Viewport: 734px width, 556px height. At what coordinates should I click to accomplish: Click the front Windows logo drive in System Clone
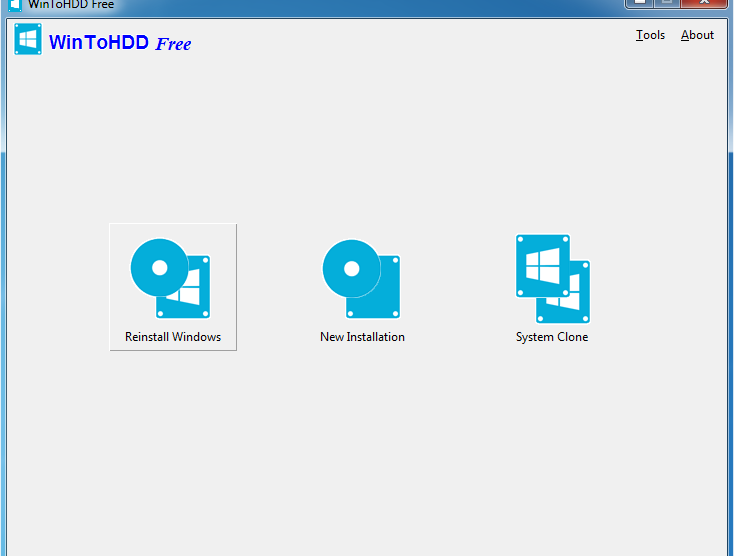pos(542,266)
